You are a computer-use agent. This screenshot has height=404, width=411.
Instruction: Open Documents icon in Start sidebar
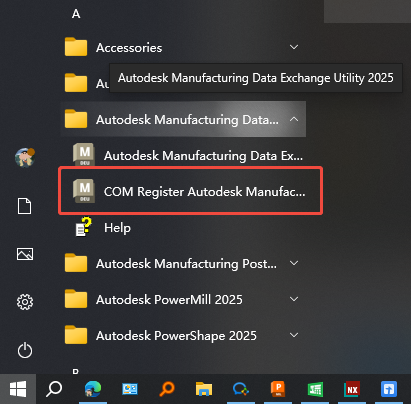tap(25, 206)
